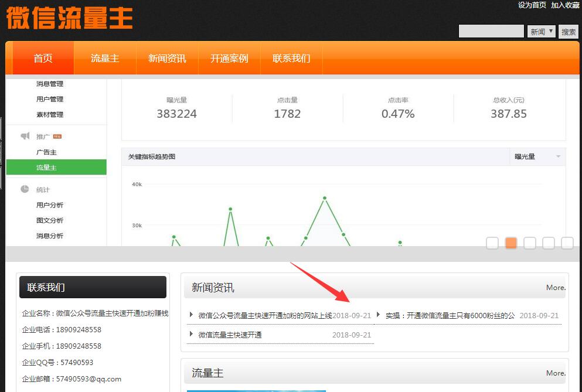This screenshot has width=582, height=392.
Task: Select 消息分析 in the sidebar
Action: (50, 236)
